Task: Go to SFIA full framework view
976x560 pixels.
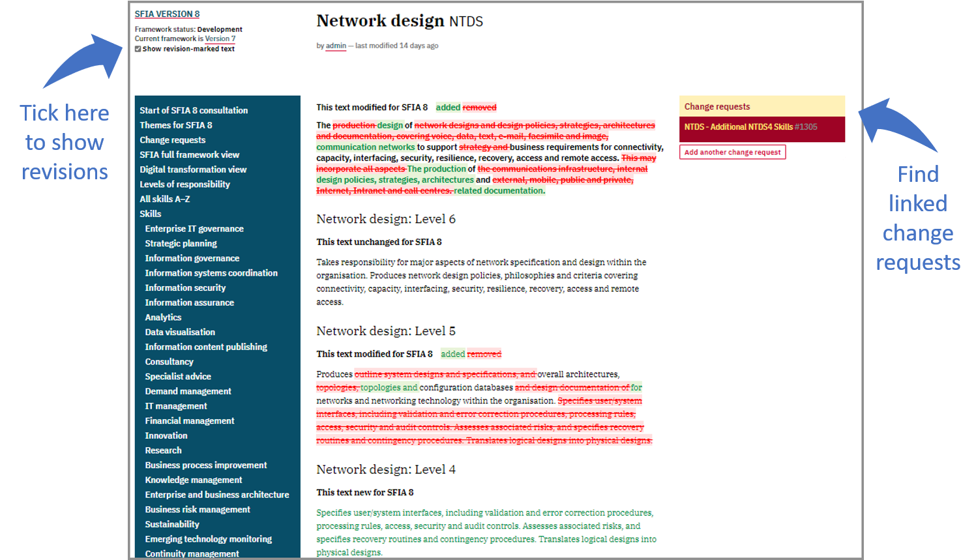Action: [189, 155]
